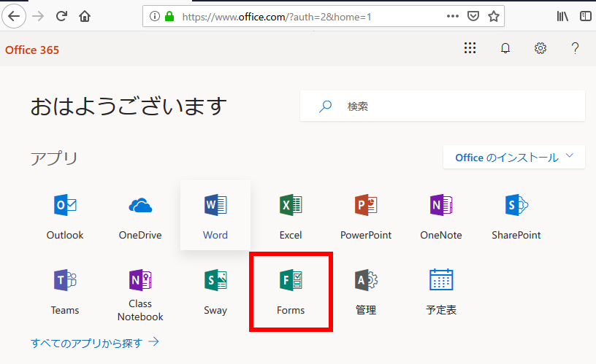Save page to Pocket
Viewport: 596px width, 364px height.
(x=473, y=16)
